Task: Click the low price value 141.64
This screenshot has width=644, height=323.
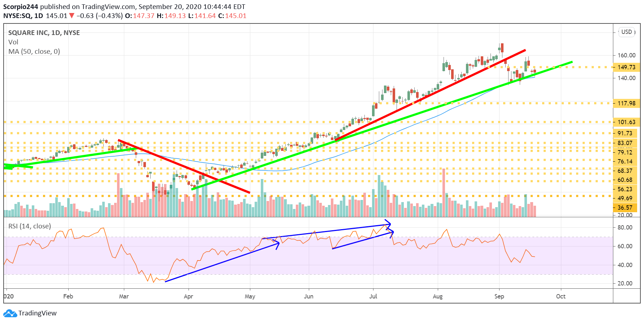Action: click(205, 16)
